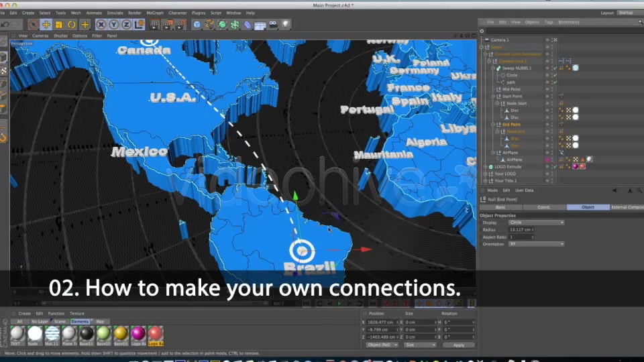Click the Radius value field
Viewport: 644px width, 362px height.
(521, 230)
